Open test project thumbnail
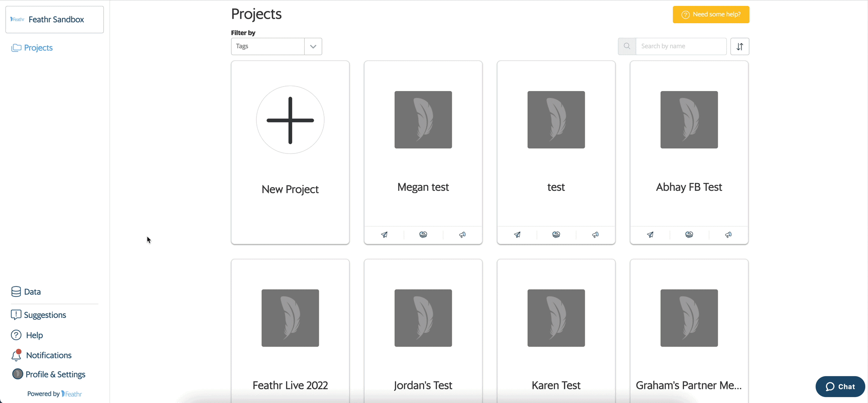 (556, 120)
